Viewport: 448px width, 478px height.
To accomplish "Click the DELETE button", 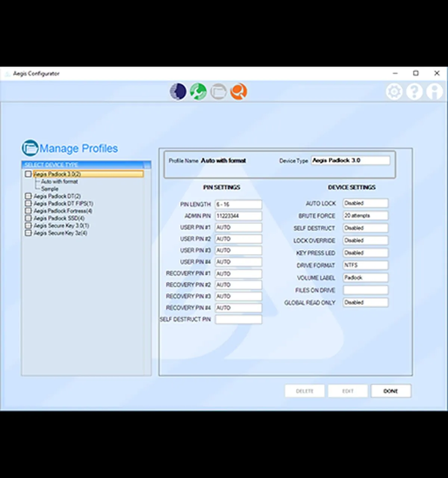I will tap(305, 391).
